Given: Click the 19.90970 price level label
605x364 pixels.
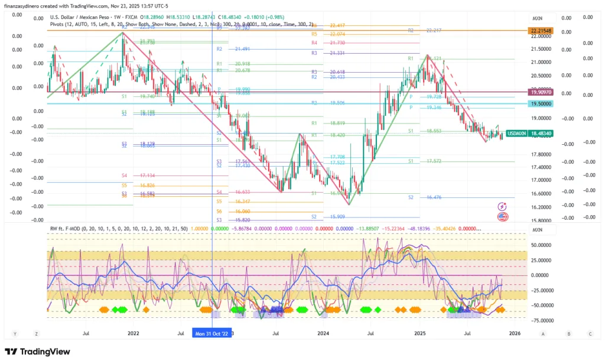Looking at the screenshot, I should [541, 93].
